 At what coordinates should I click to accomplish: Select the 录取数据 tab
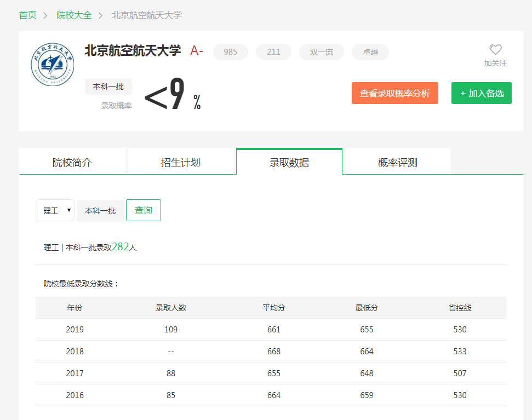click(289, 162)
